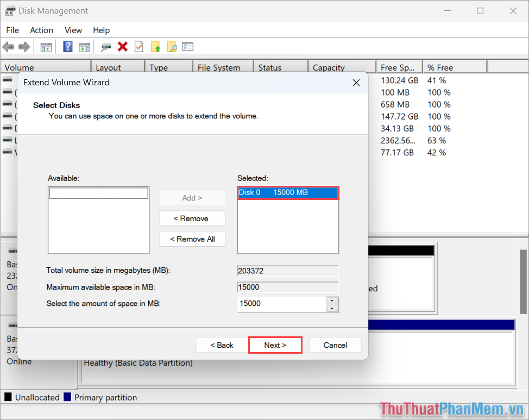Click inside the amount of space field
The width and height of the screenshot is (529, 420).
coord(280,304)
